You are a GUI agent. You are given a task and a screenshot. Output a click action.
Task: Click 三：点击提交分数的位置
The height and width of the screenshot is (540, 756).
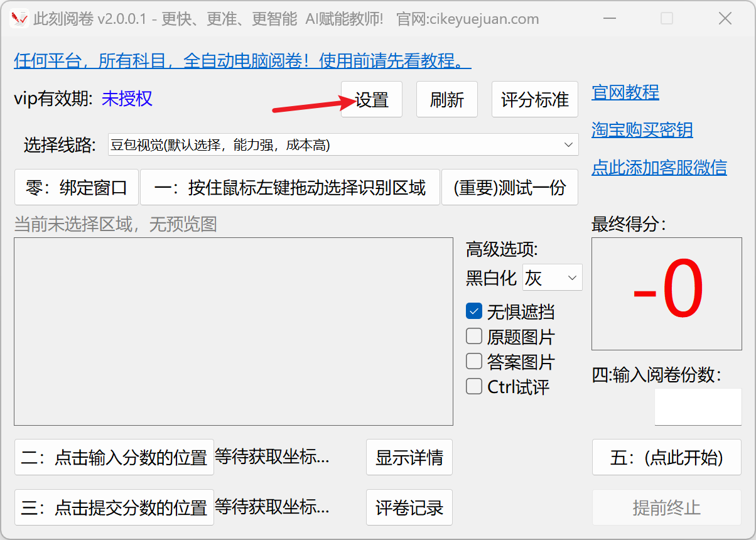[114, 507]
